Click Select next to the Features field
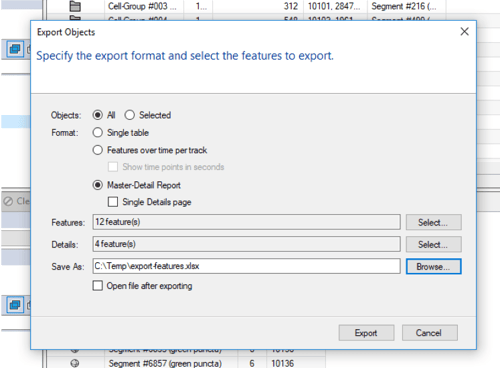Viewport: 500px width, 368px height. (433, 222)
